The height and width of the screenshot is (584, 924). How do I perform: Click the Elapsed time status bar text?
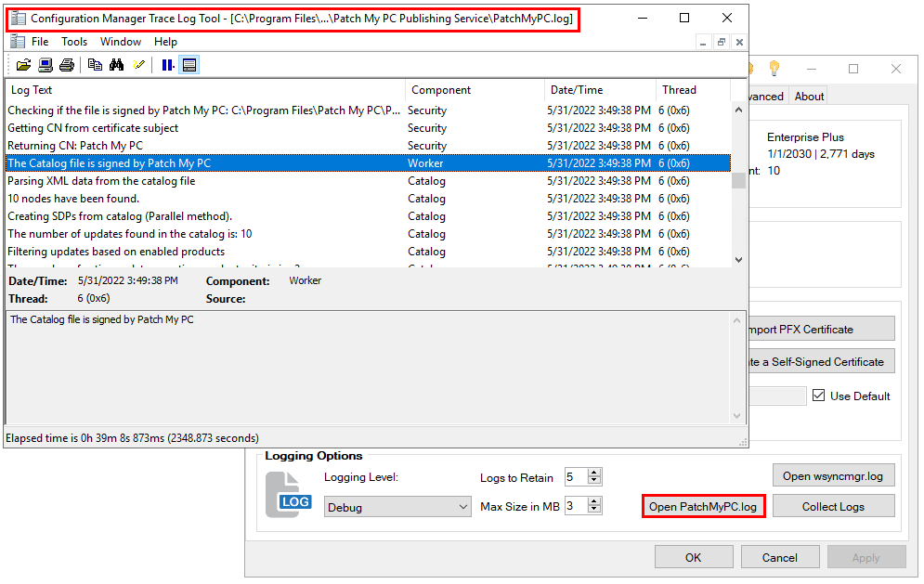click(x=132, y=438)
